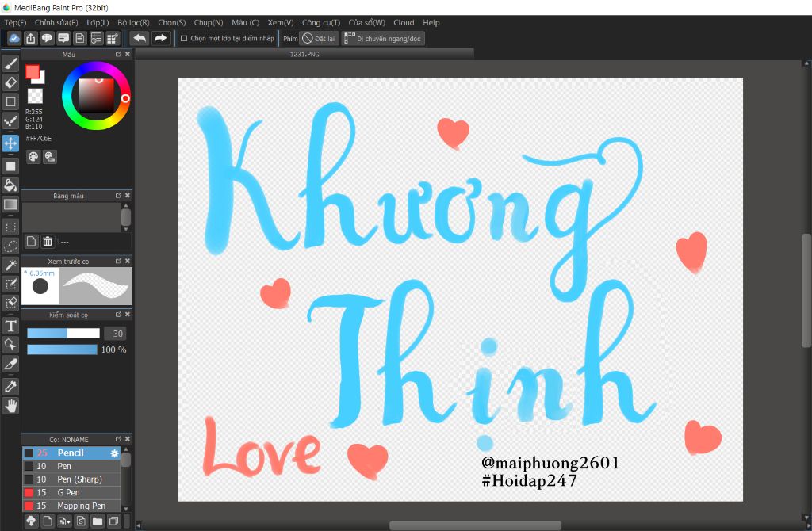
Task: Select the Select Eraser tool
Action: click(10, 303)
